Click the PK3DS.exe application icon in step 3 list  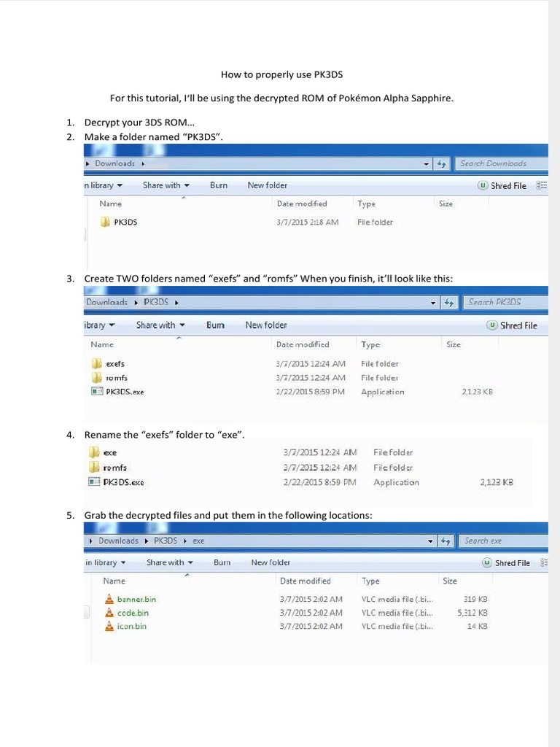click(x=97, y=391)
